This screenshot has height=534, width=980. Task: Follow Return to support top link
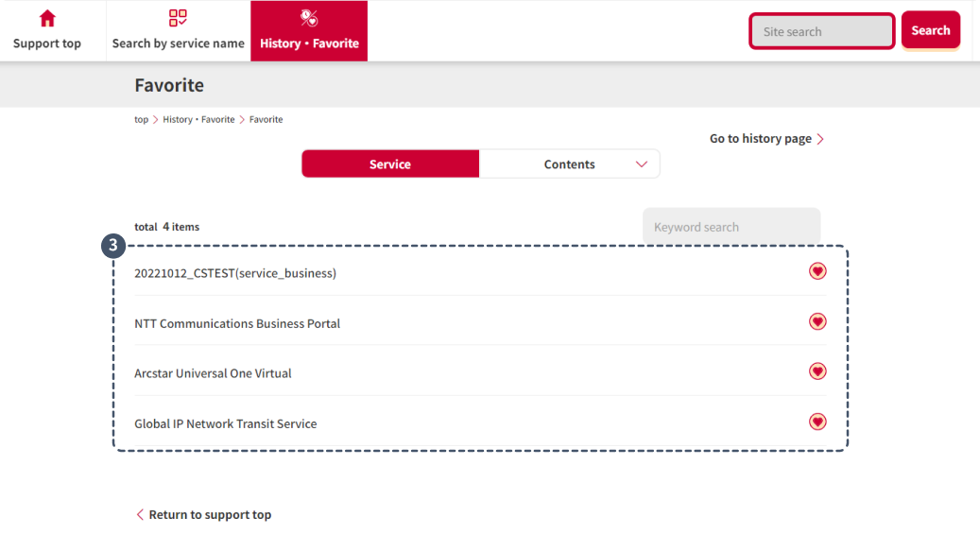[210, 514]
